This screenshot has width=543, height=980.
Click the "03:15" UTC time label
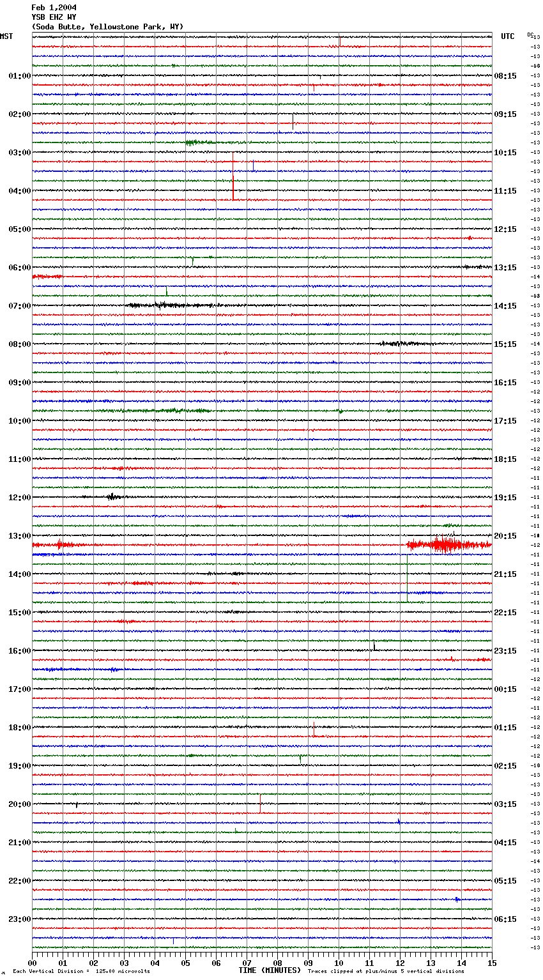505,804
